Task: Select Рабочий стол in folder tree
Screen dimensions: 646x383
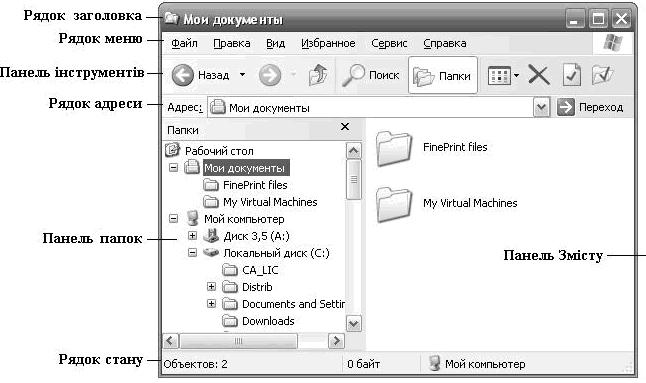Action: [x=219, y=151]
